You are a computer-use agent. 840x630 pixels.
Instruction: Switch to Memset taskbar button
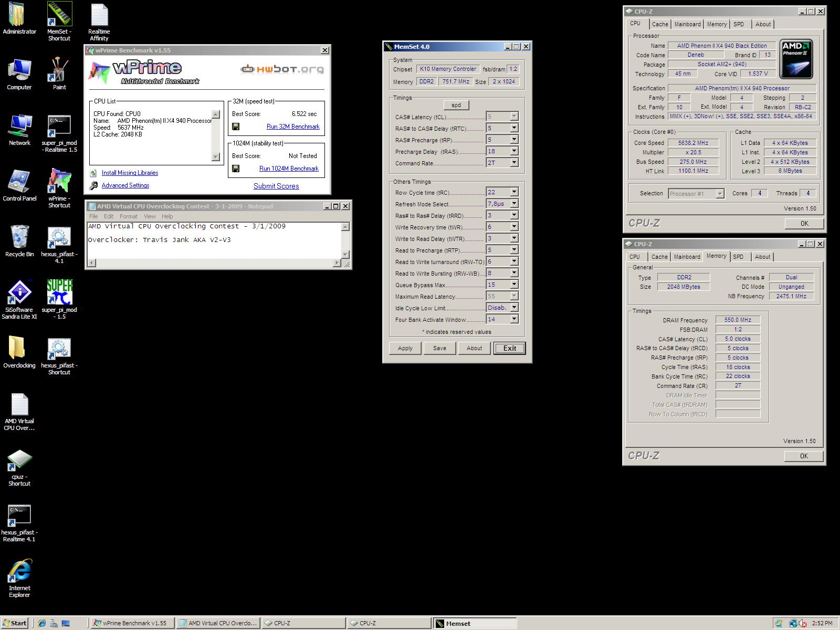coord(474,623)
